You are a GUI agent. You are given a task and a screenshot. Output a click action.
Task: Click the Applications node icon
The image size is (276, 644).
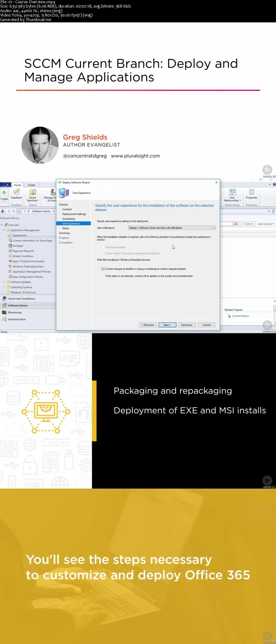10,236
